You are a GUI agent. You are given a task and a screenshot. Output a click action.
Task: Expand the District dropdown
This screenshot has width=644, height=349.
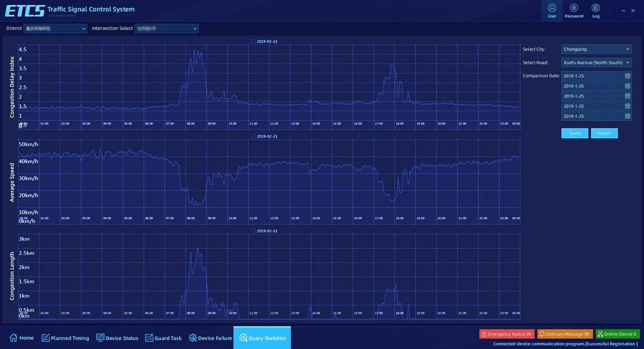(56, 29)
